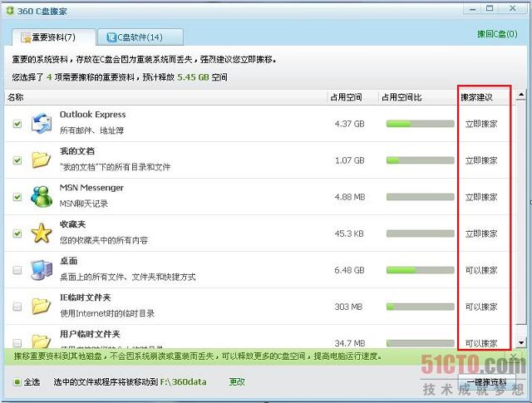Select the MSN Messenger row title
Image resolution: width=532 pixels, height=403 pixels.
tap(91, 188)
